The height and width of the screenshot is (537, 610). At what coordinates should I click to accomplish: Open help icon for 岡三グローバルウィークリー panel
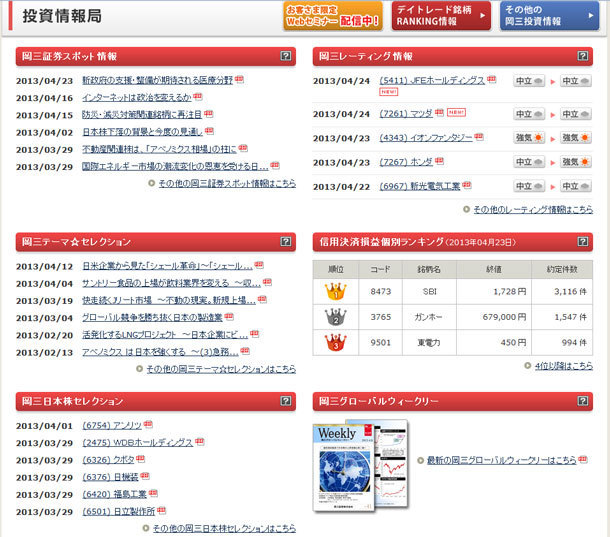[x=582, y=400]
